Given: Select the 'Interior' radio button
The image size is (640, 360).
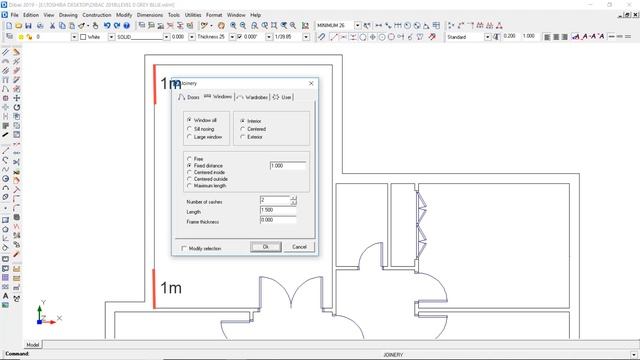Looking at the screenshot, I should tap(242, 121).
